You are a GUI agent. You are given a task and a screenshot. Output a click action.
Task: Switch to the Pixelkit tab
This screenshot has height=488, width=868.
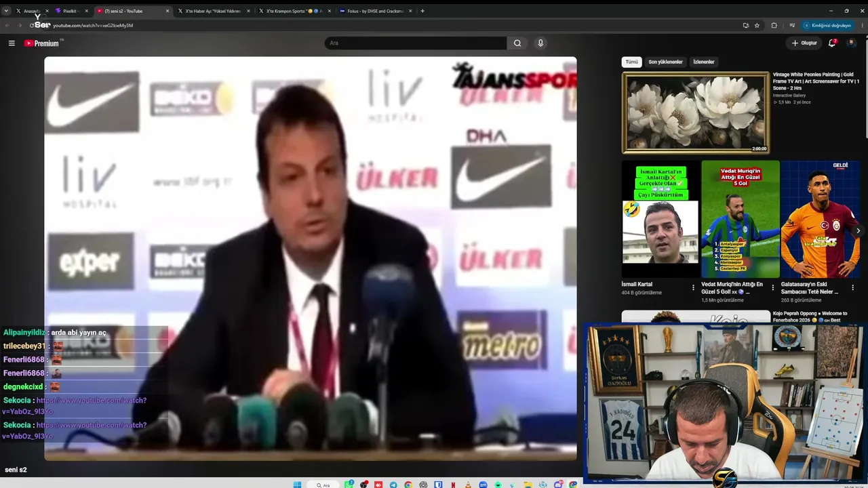(71, 11)
